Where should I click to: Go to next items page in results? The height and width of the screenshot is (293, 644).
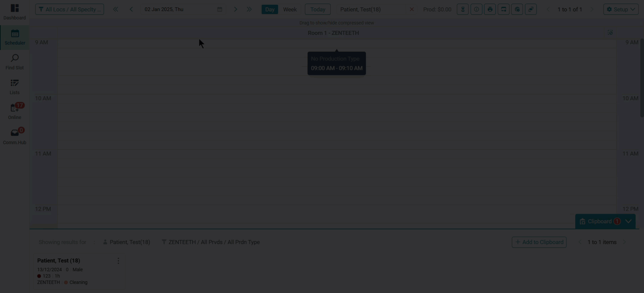click(x=625, y=242)
